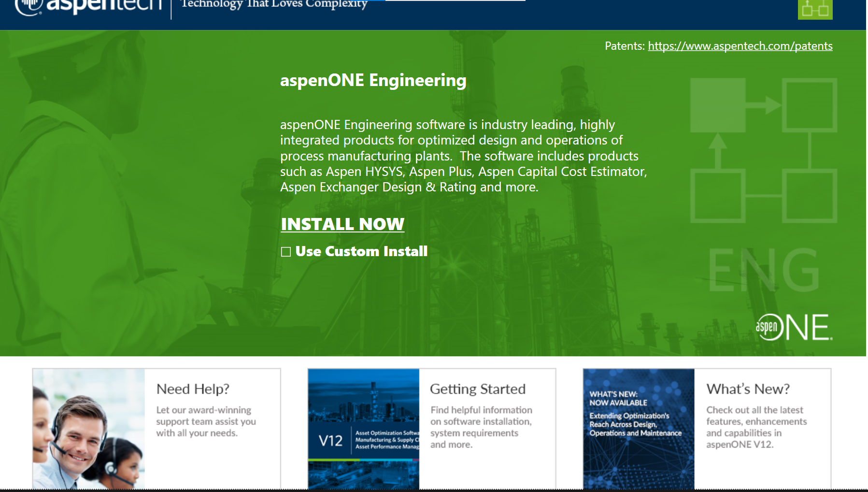
Task: Click the aspenONE Engineering title
Action: (x=373, y=80)
